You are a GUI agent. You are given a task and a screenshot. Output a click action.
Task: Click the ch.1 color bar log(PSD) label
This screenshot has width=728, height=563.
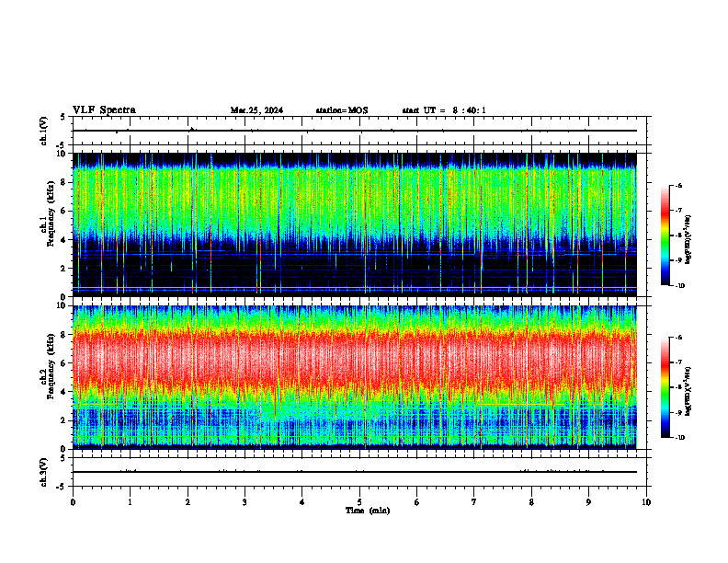pos(688,240)
